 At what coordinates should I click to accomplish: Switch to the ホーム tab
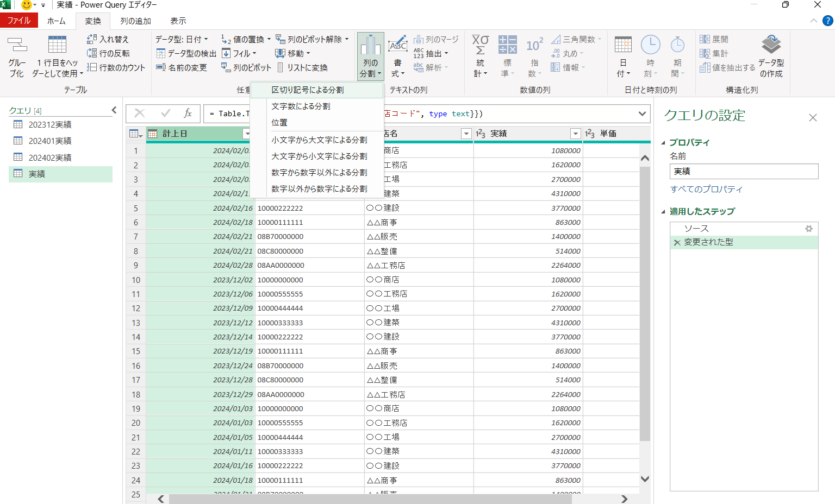pyautogui.click(x=56, y=21)
